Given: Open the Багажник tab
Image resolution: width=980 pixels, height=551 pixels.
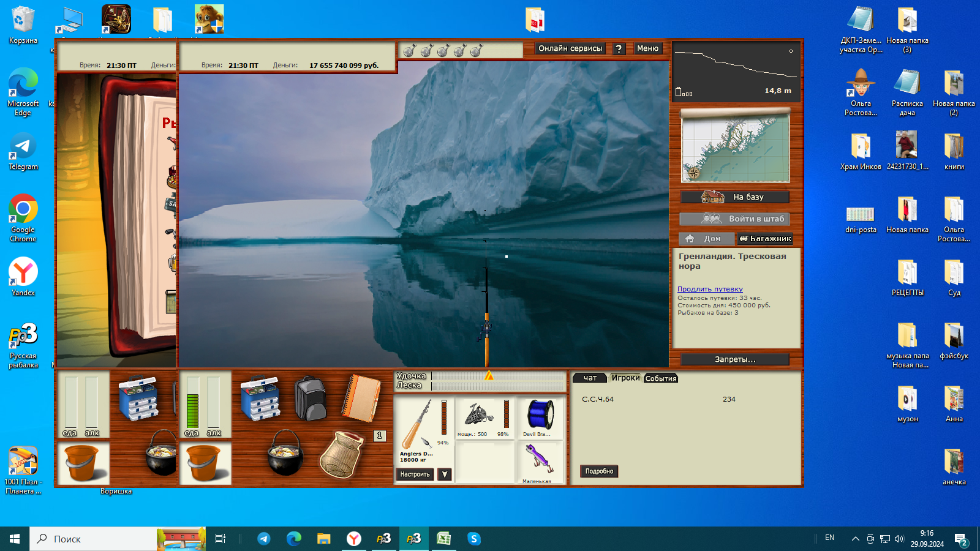Looking at the screenshot, I should 765,239.
